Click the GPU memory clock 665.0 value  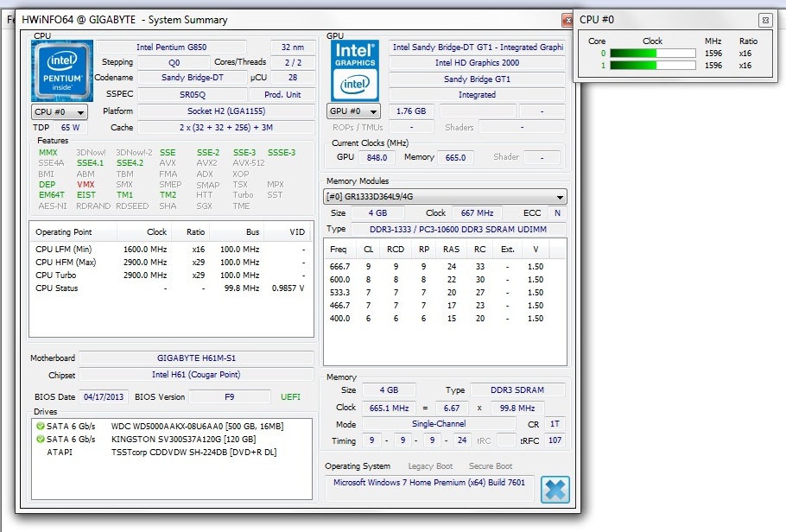tap(455, 157)
